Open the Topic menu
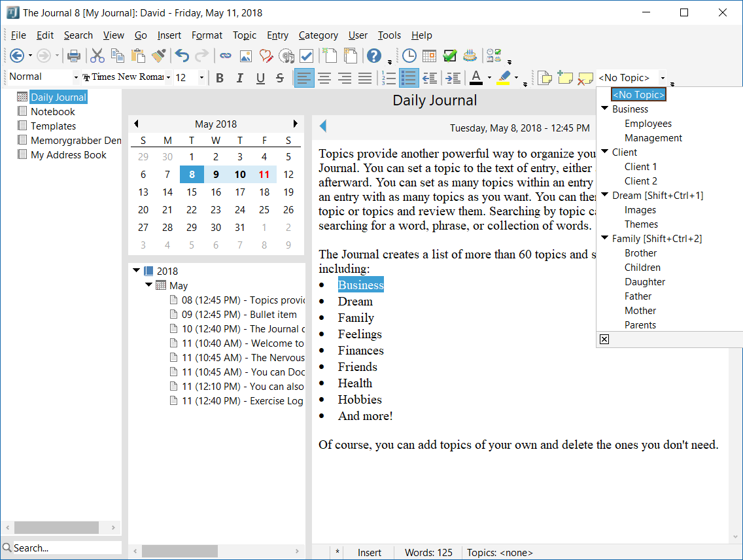This screenshot has height=560, width=743. point(245,35)
